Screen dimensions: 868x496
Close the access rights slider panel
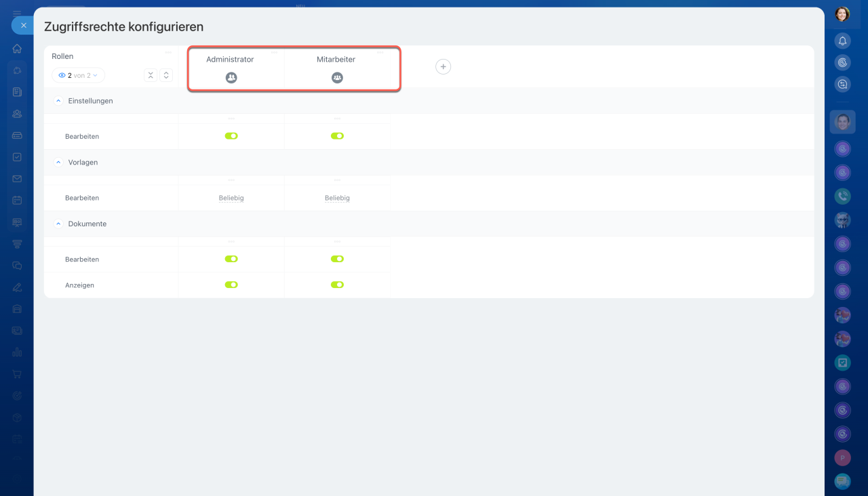click(x=23, y=25)
